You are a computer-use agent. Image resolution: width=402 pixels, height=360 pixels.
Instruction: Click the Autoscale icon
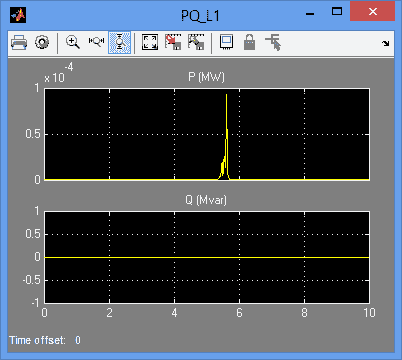click(150, 42)
